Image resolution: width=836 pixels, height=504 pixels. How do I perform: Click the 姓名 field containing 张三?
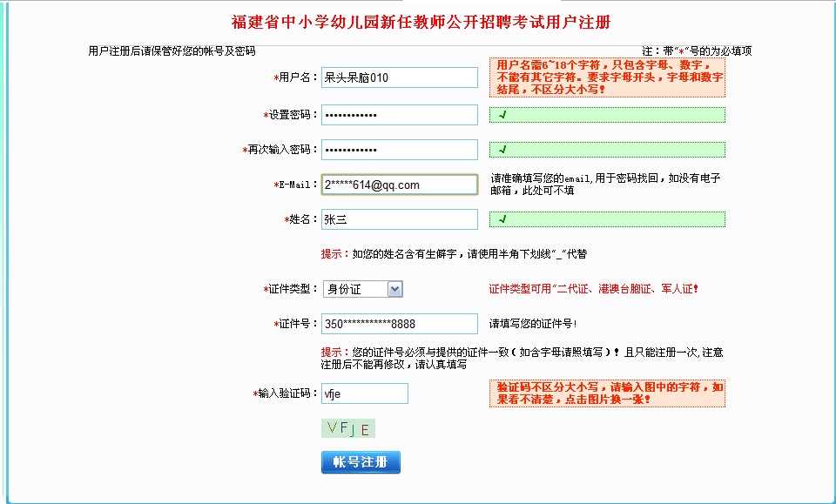tap(399, 219)
